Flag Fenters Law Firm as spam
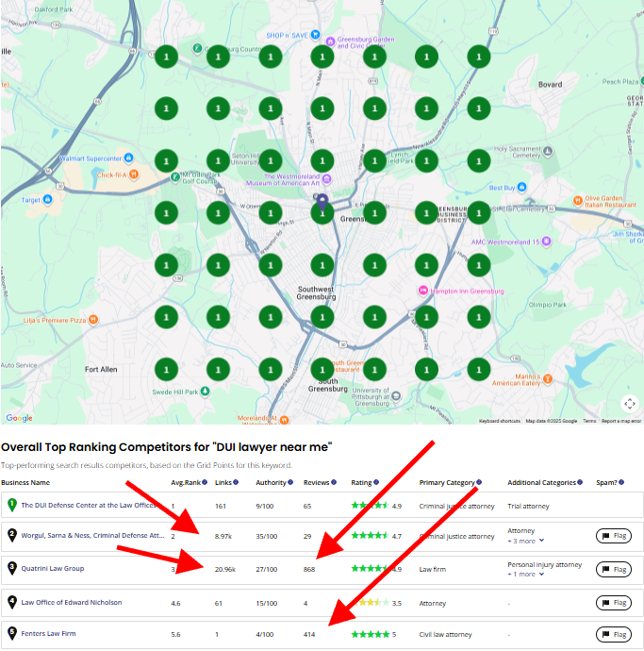This screenshot has width=644, height=651. coord(614,634)
